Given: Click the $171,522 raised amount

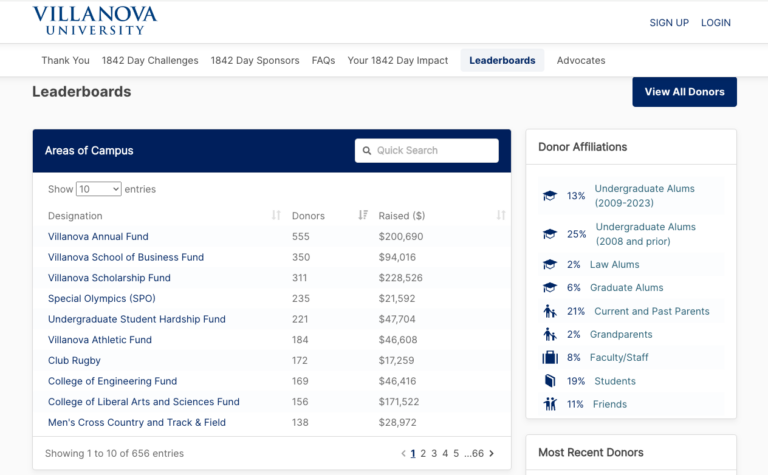Looking at the screenshot, I should [399, 402].
